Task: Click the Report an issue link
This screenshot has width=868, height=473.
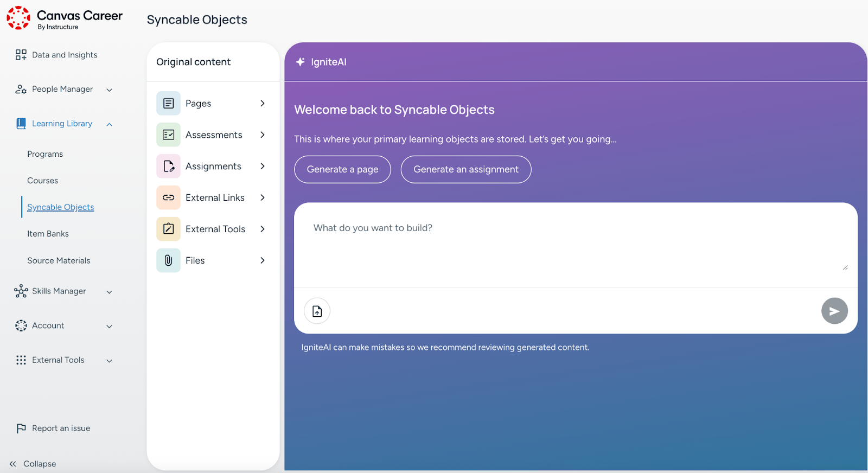Action: click(61, 428)
